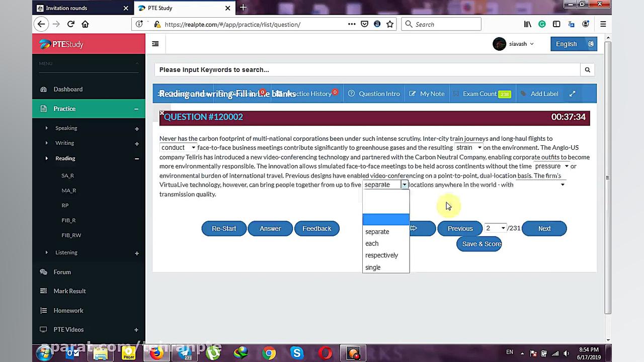Open the MA_R reading category
Viewport: 644px width, 362px height.
click(68, 191)
